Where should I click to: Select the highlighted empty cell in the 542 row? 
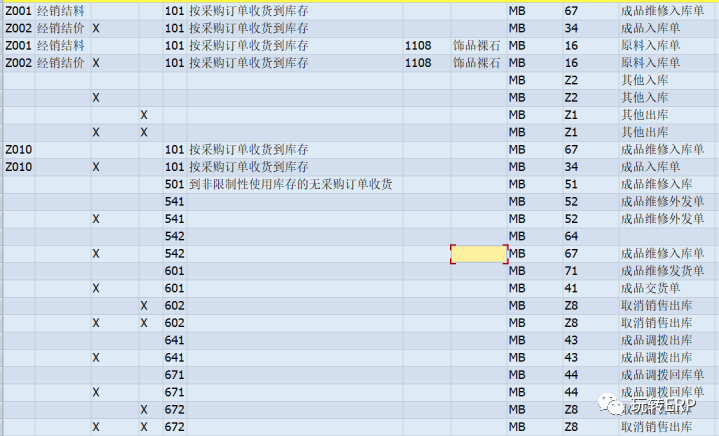click(479, 254)
